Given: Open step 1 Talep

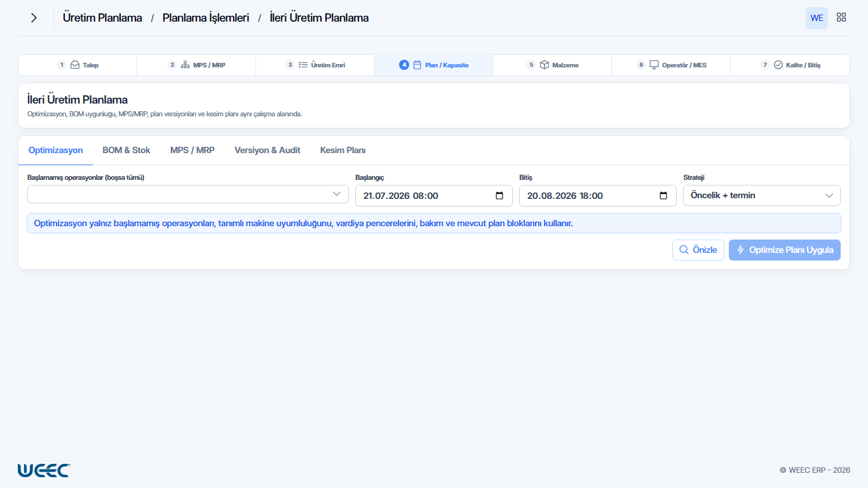Looking at the screenshot, I should pos(78,65).
